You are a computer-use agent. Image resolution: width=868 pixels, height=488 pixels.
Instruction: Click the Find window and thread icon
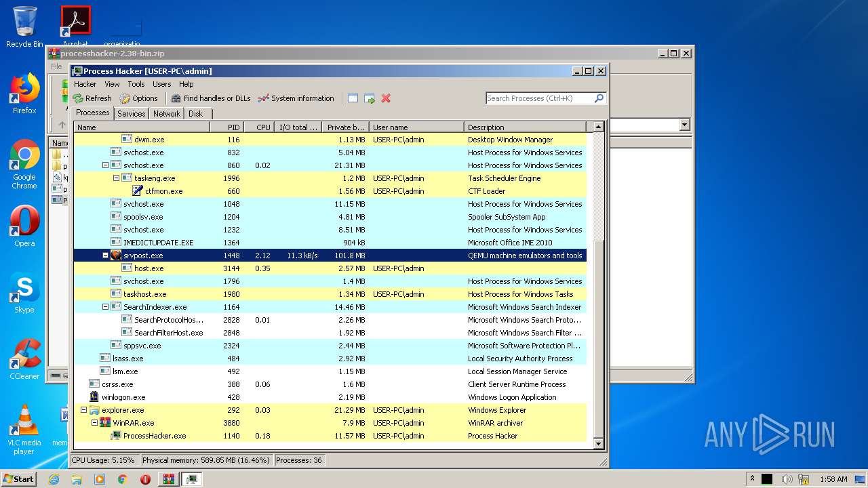(x=370, y=98)
